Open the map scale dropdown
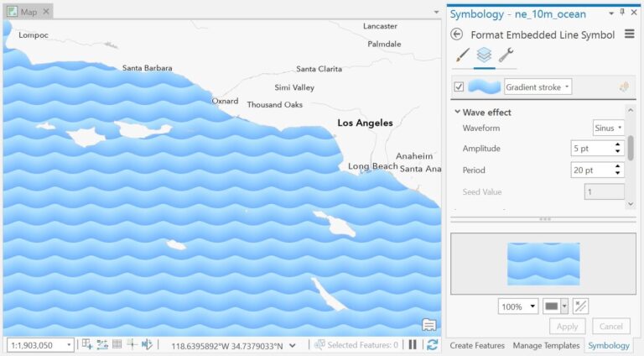 tap(69, 345)
